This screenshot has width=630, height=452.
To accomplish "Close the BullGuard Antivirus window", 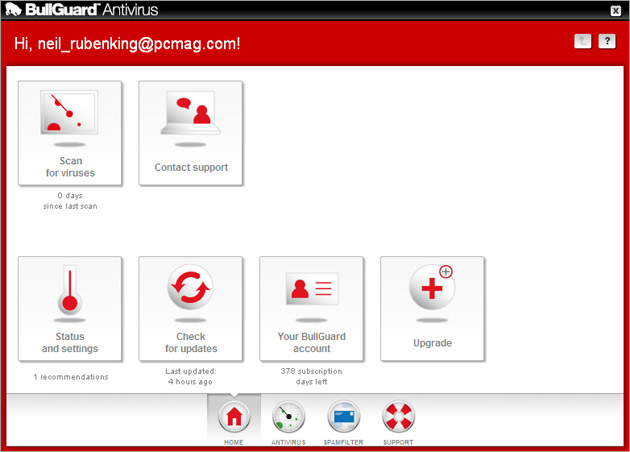I will (x=616, y=11).
